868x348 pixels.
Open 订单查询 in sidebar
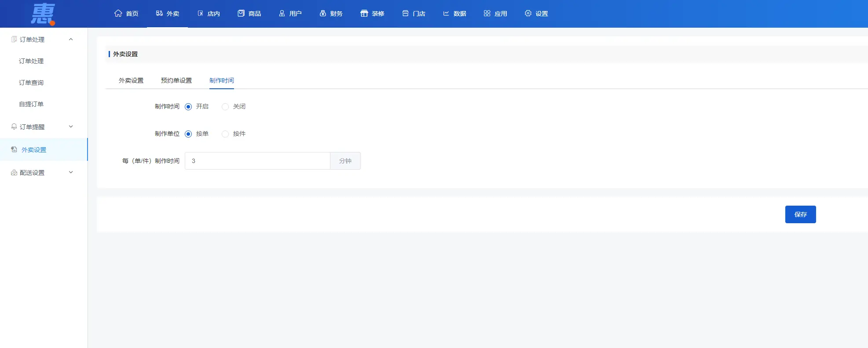pyautogui.click(x=31, y=83)
